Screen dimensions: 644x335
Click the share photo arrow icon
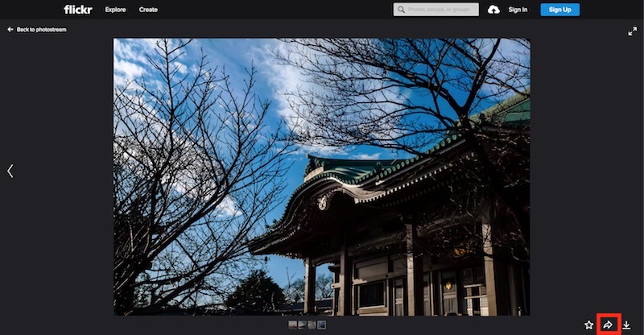[609, 325]
